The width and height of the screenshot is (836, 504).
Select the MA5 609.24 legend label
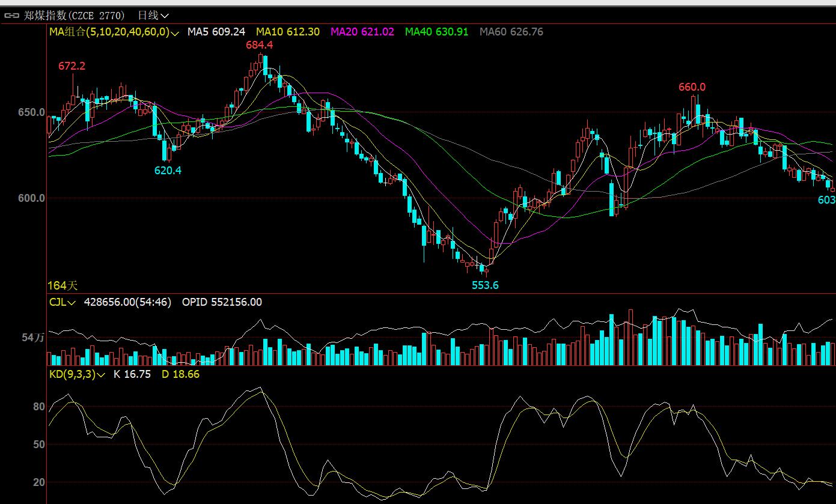pyautogui.click(x=216, y=32)
